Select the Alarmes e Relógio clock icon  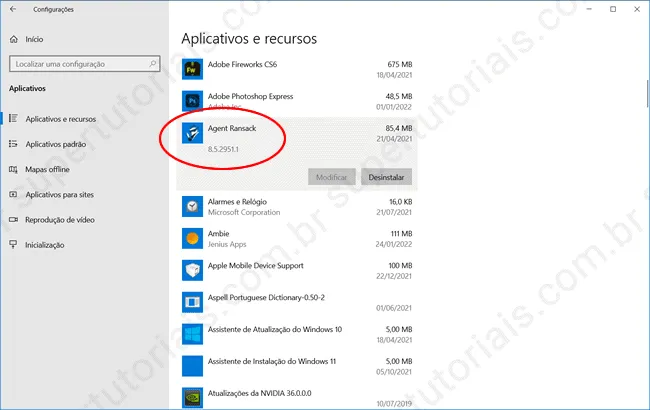click(x=192, y=206)
